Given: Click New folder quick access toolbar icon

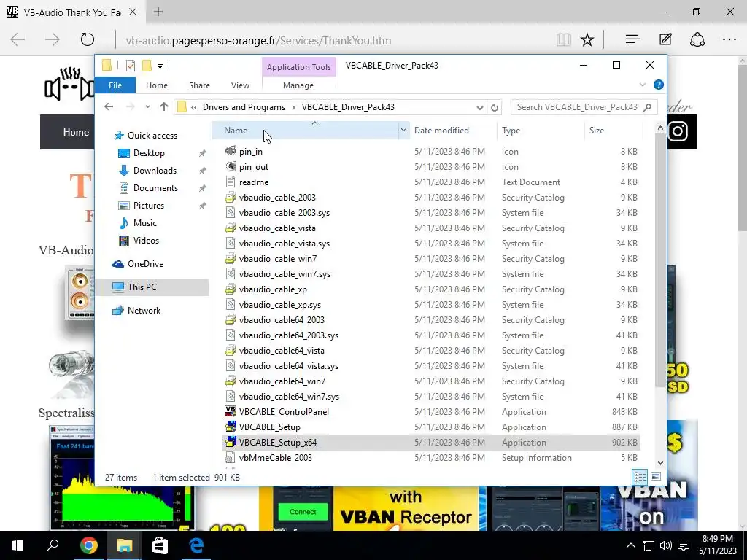Looking at the screenshot, I should (147, 66).
